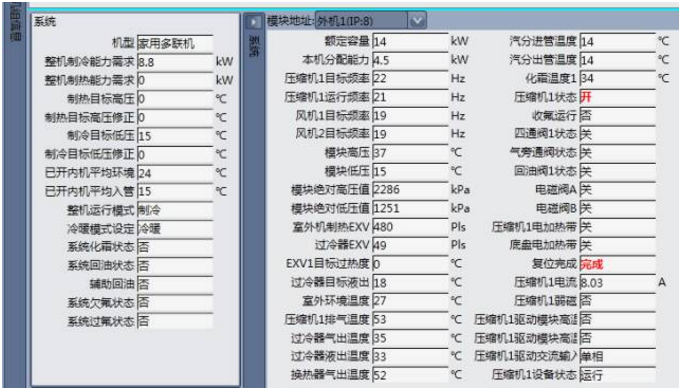The image size is (686, 392).
Task: Select the 压缩机1目标频率 value field
Action: 410,78
